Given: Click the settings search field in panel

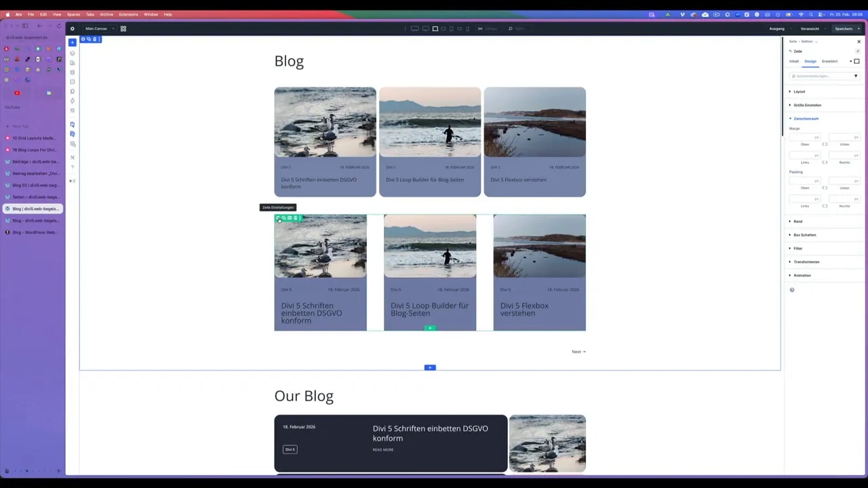Looking at the screenshot, I should (x=821, y=76).
